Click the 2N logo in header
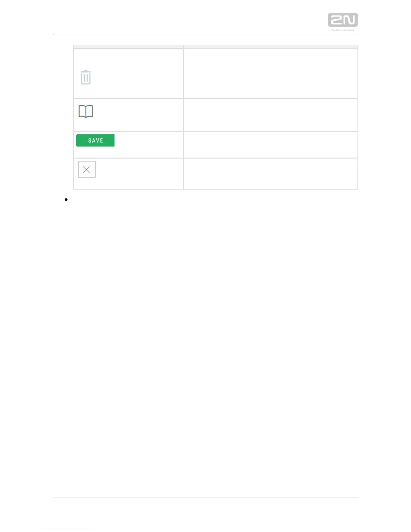This screenshot has height=532, width=411. point(342,20)
